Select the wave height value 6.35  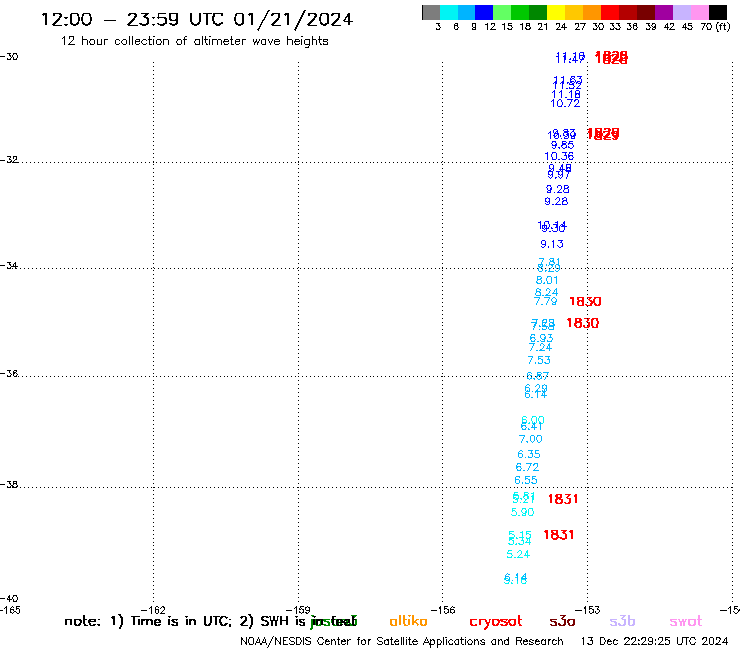529,454
